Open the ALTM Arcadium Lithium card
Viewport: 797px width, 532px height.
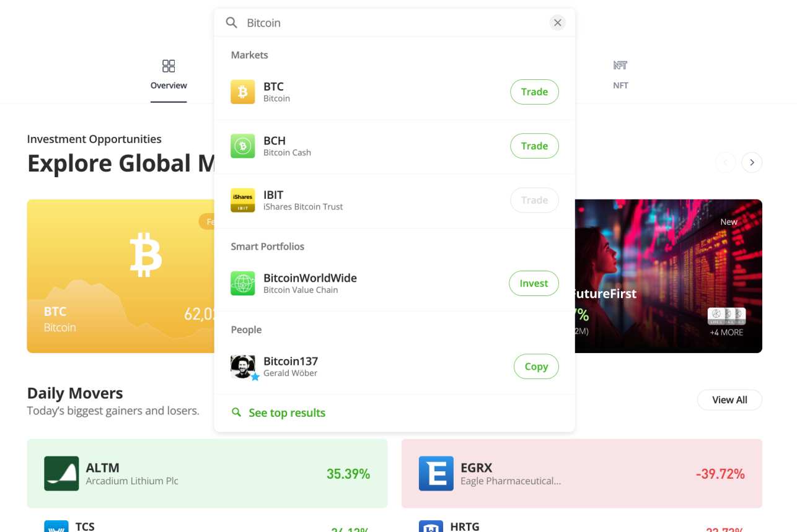click(x=207, y=474)
